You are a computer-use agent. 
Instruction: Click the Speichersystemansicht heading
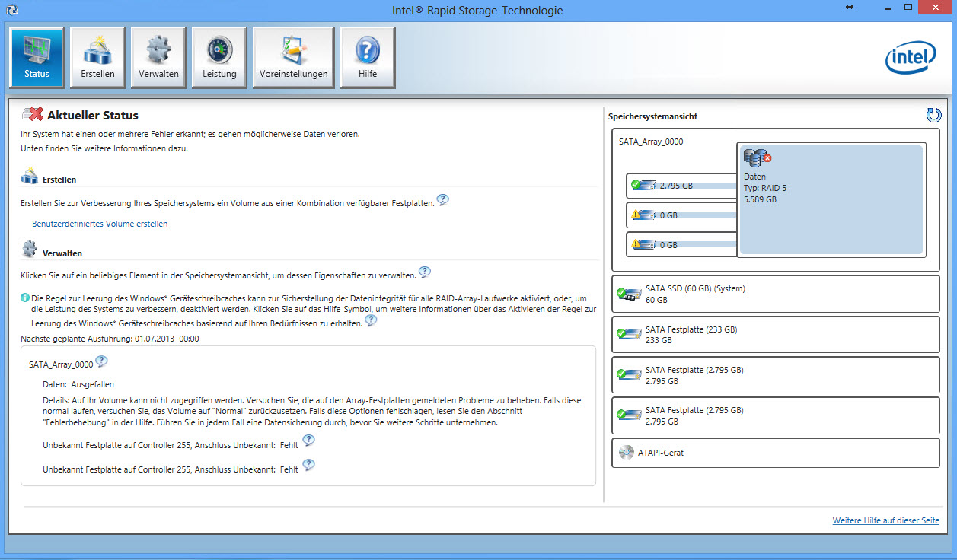coord(653,117)
